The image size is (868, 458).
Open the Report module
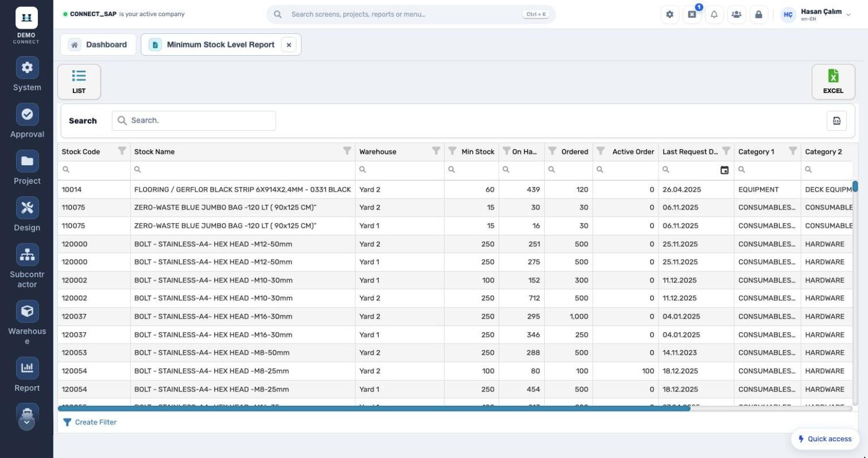click(27, 375)
